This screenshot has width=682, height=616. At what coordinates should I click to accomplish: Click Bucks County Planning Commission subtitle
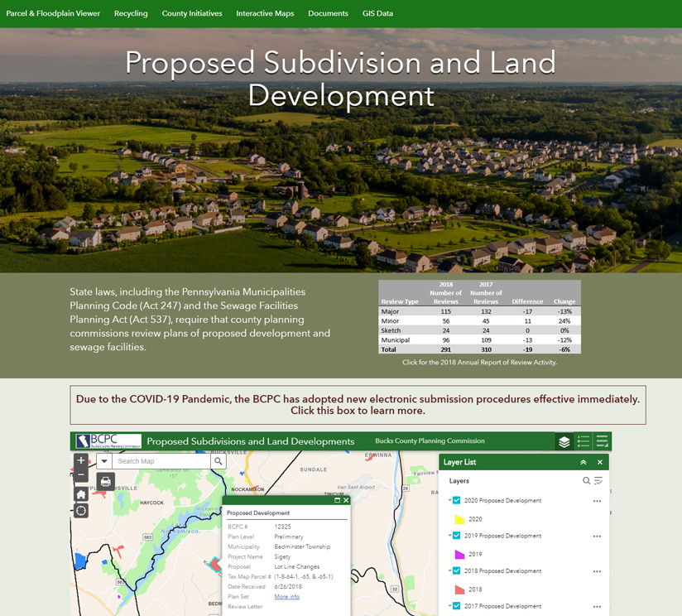430,440
